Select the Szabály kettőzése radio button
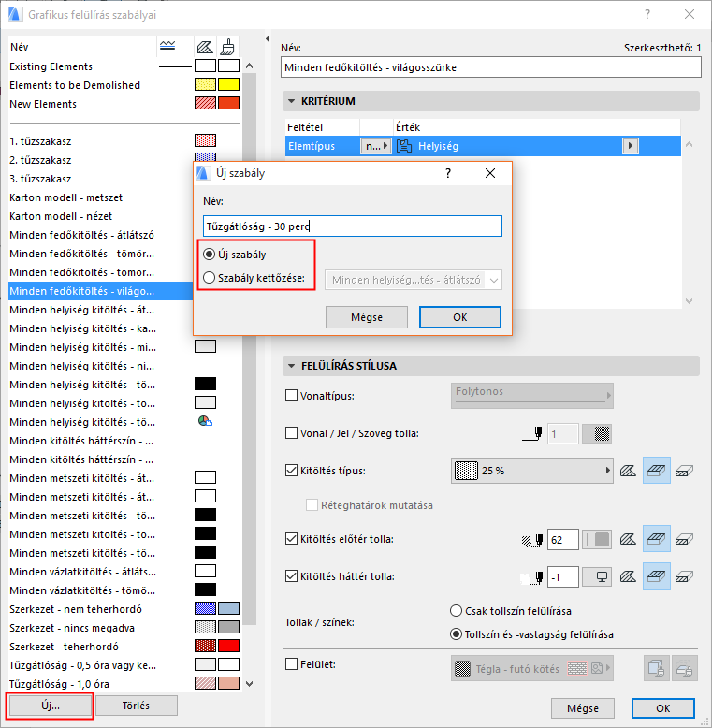712x728 pixels. [209, 278]
